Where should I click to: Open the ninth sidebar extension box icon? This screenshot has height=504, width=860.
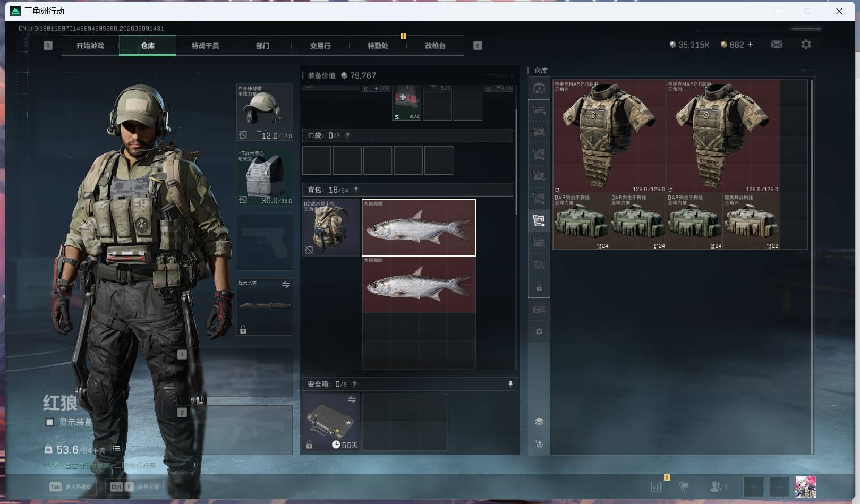coord(539,264)
